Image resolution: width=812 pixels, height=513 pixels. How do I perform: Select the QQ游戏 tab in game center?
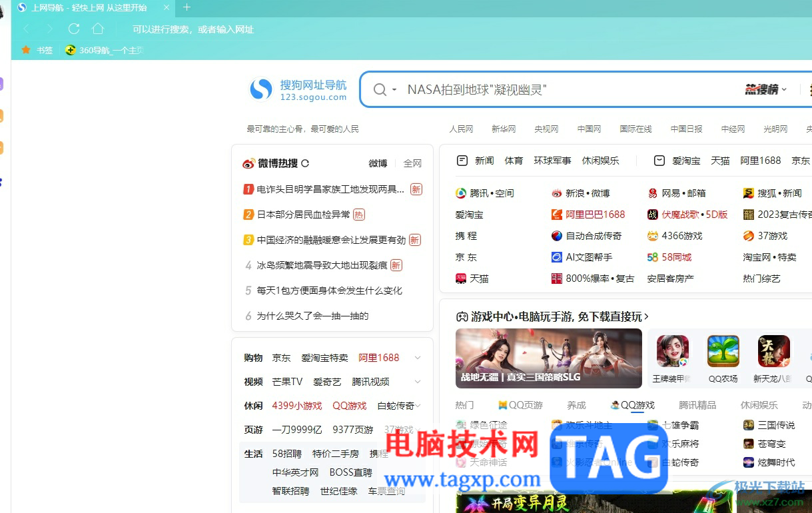[x=633, y=405]
